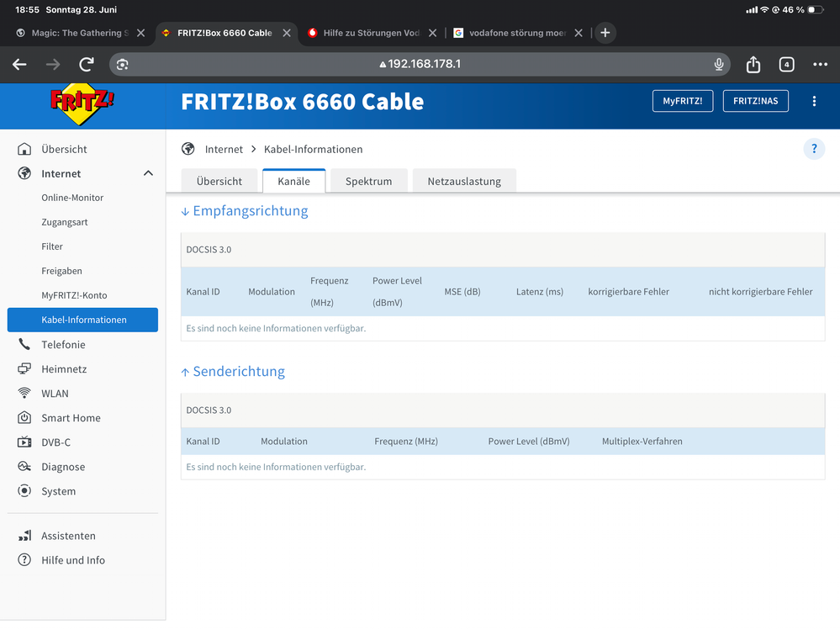
Task: Open the page help question mark button
Action: [x=814, y=149]
